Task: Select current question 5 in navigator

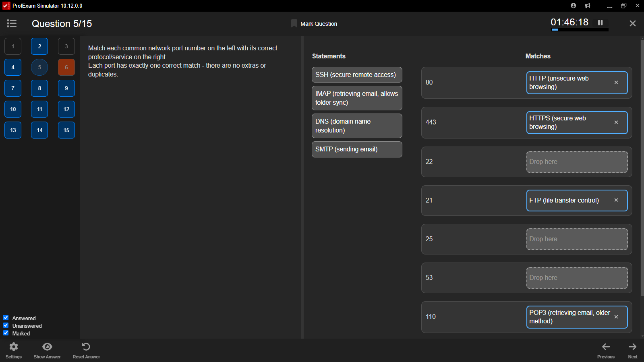Action: [39, 67]
